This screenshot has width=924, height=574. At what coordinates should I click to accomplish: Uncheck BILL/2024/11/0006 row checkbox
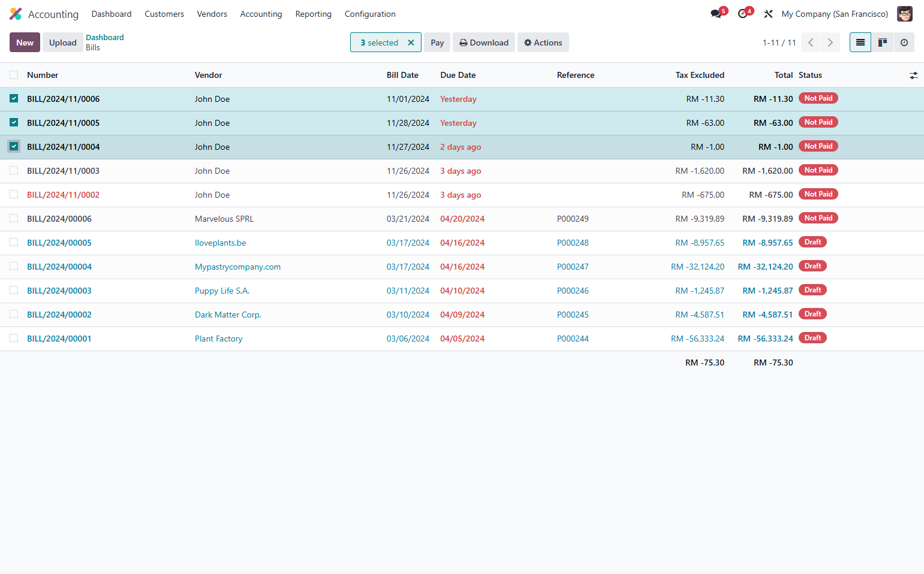(x=14, y=98)
